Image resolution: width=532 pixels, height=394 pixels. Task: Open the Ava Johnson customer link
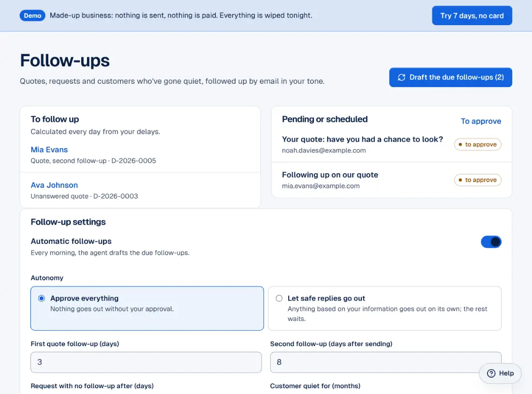click(x=54, y=185)
